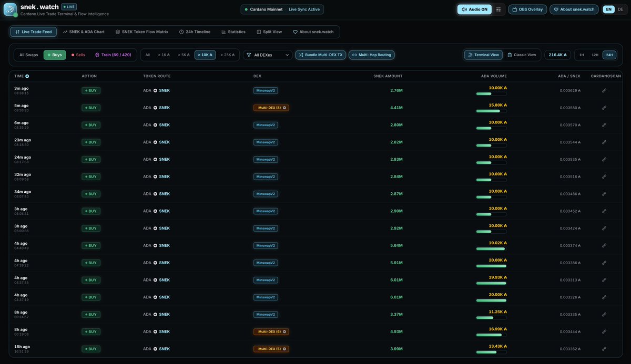The image size is (631, 364).
Task: Filter to Sells only
Action: click(78, 55)
